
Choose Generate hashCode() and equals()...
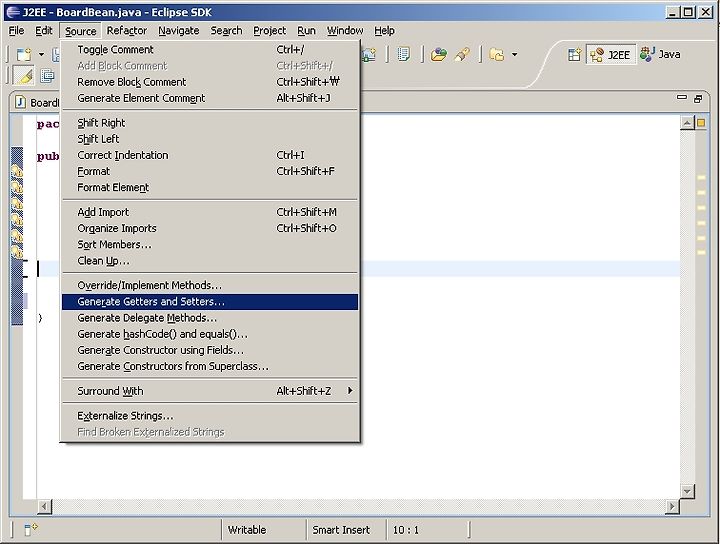[210, 334]
